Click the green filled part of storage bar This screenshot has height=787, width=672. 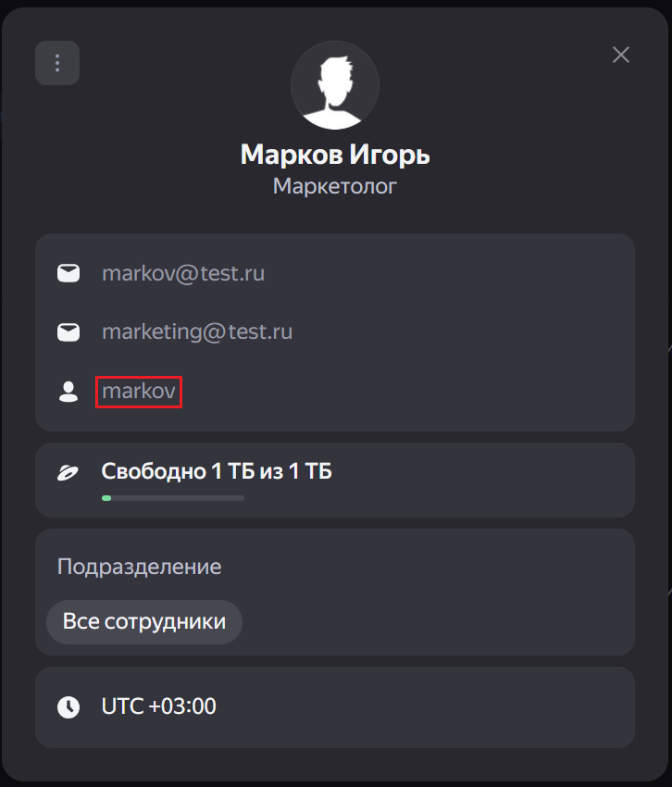(x=106, y=498)
